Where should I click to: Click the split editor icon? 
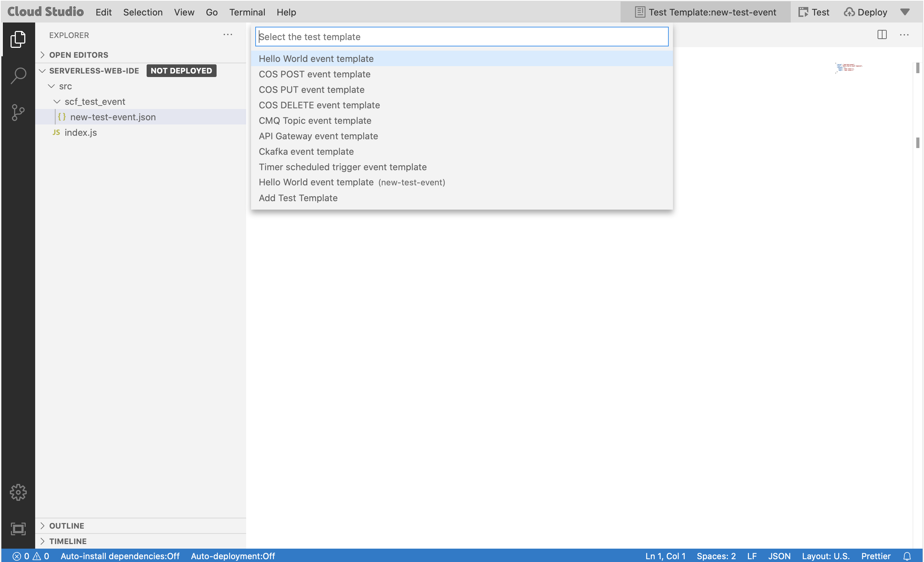[882, 35]
